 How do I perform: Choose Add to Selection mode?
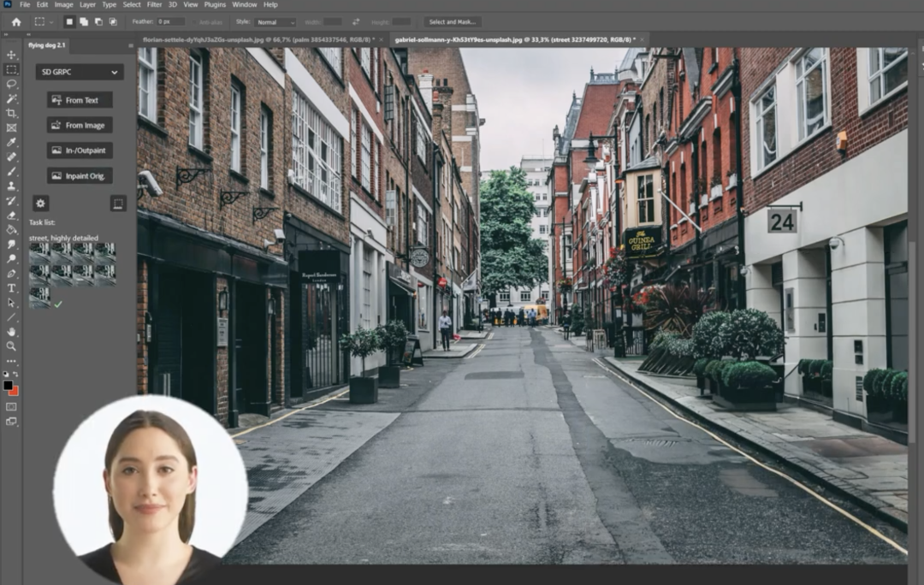click(x=84, y=21)
